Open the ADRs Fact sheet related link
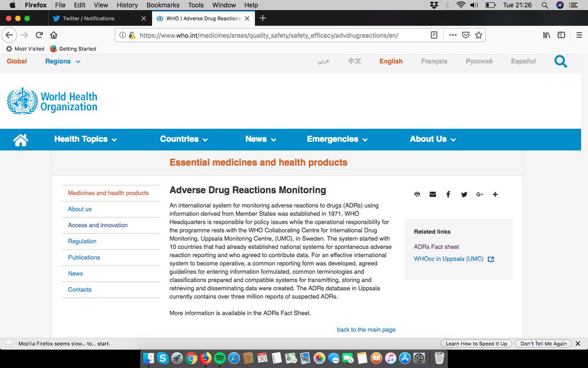This screenshot has width=588, height=368. coord(437,247)
